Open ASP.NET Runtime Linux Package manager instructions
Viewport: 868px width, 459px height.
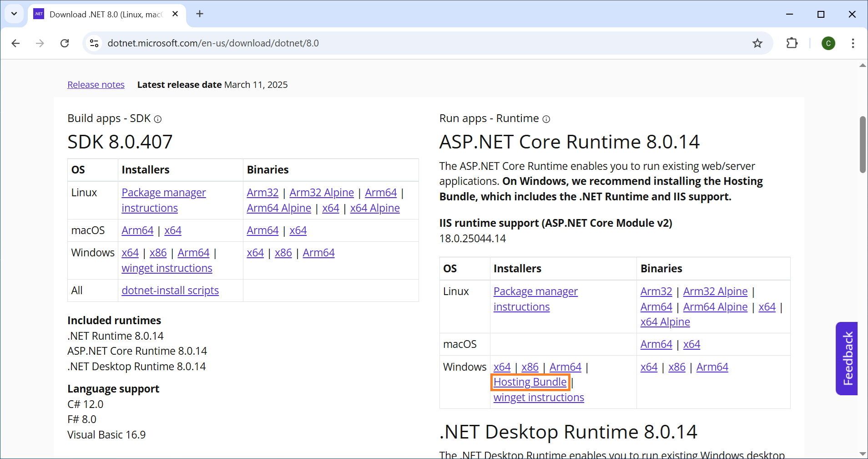535,299
